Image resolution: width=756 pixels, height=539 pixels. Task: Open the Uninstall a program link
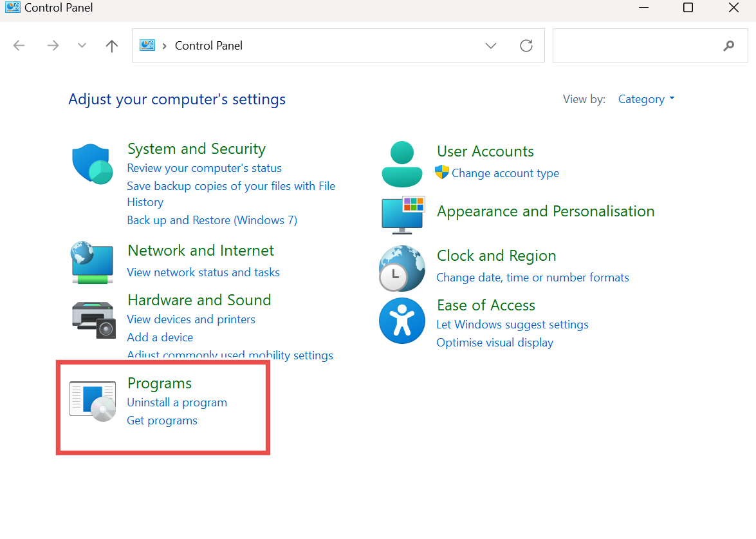(177, 402)
